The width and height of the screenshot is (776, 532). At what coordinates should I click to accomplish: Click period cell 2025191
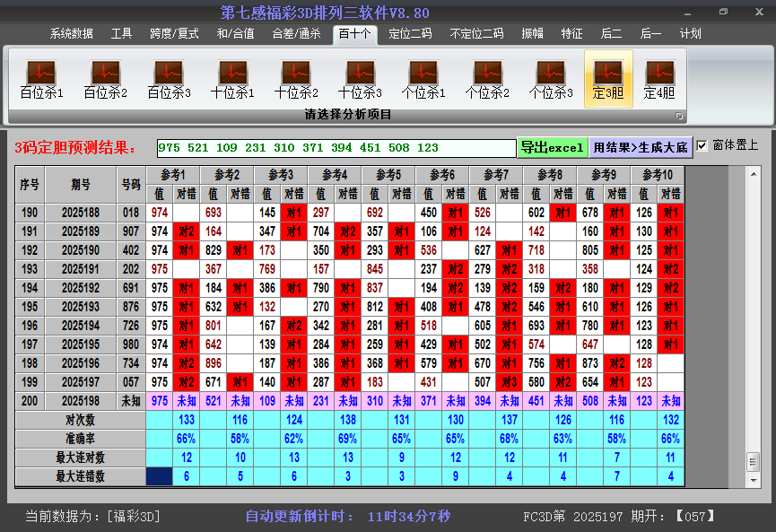[x=81, y=269]
